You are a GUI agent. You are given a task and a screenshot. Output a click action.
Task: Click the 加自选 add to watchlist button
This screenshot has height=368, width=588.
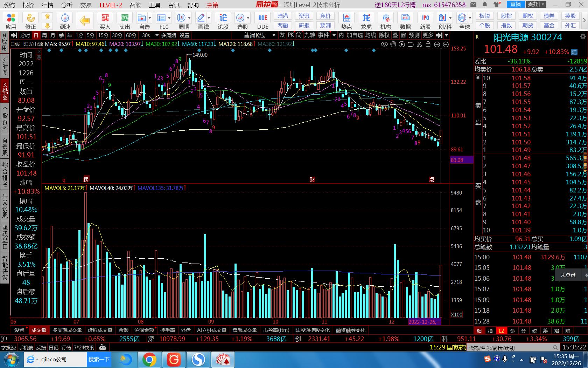(x=355, y=35)
